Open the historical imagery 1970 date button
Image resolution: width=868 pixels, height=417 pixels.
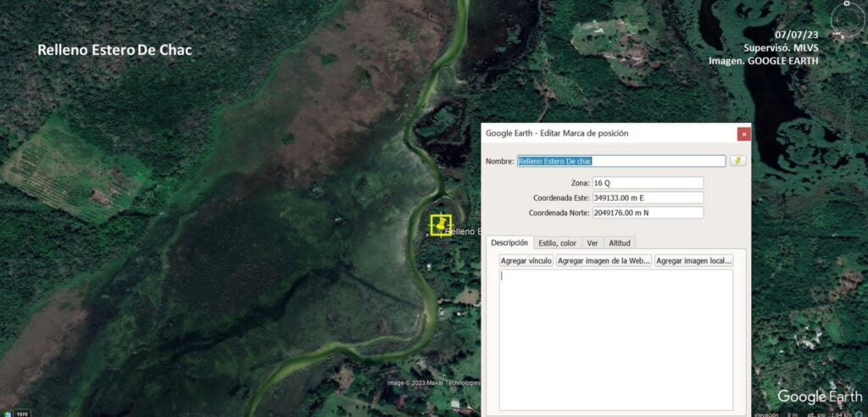pos(22,414)
